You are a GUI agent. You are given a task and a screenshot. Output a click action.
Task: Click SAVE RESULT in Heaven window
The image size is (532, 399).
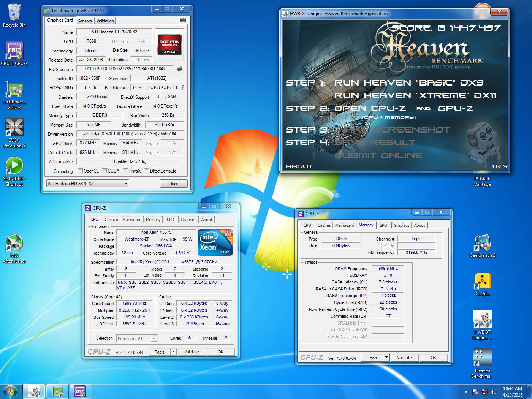(x=375, y=142)
